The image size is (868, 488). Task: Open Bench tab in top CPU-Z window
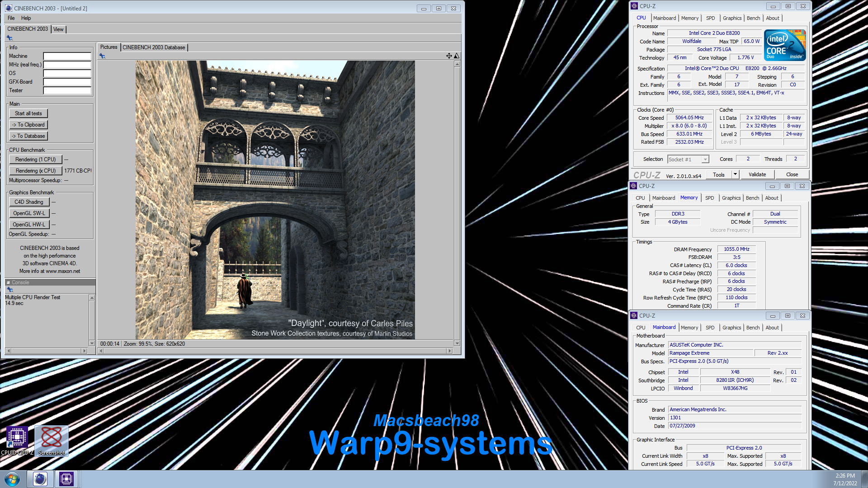click(x=753, y=18)
